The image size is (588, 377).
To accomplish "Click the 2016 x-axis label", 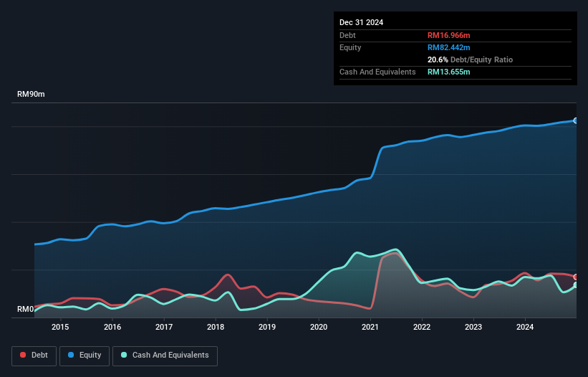I will [x=112, y=327].
